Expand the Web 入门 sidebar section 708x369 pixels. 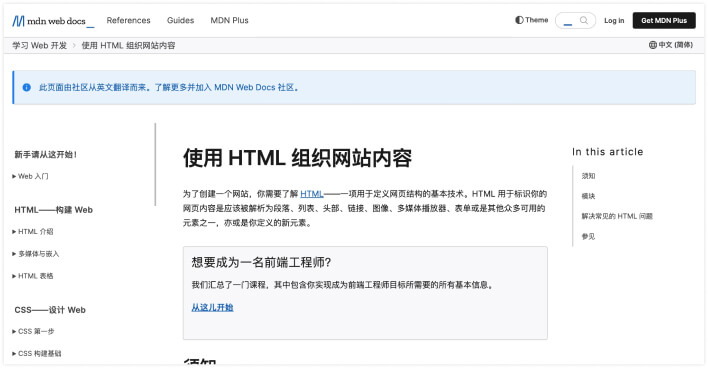tap(30, 176)
